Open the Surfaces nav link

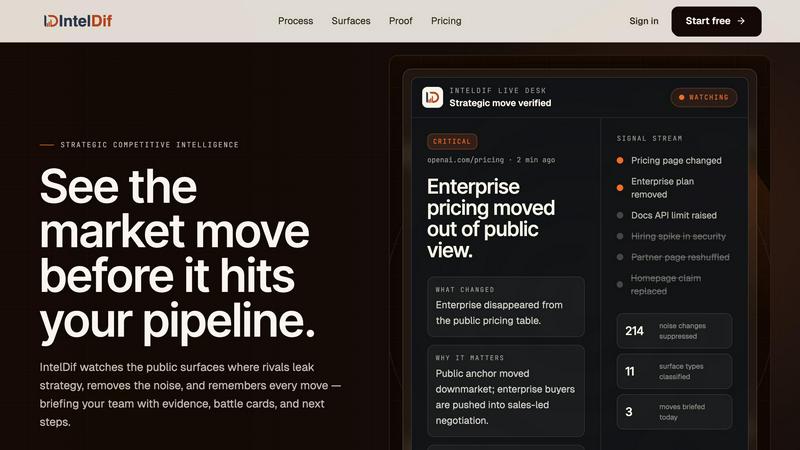click(x=351, y=21)
